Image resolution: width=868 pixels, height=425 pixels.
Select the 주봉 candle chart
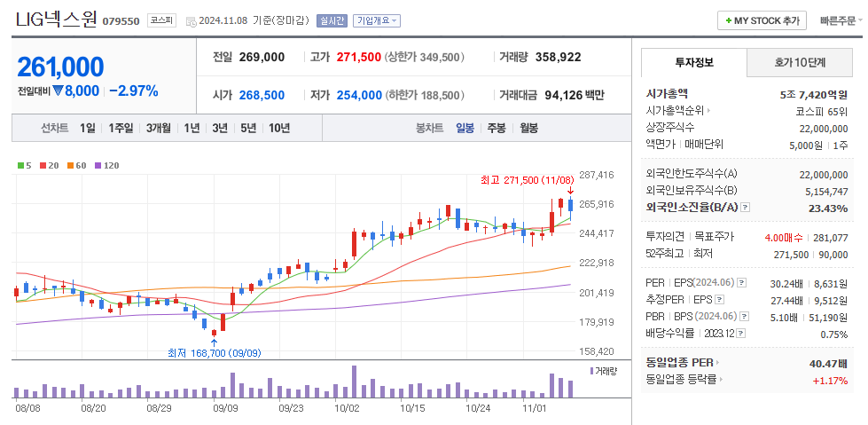point(497,128)
